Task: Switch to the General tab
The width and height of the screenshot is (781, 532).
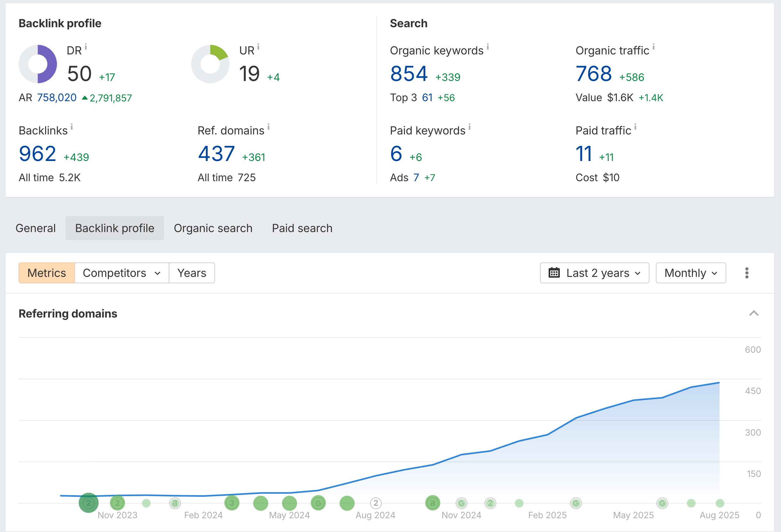Action: (x=36, y=228)
